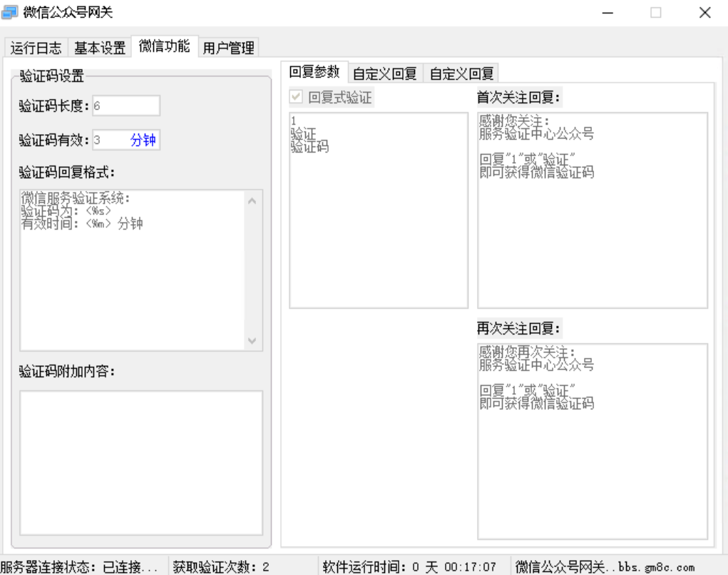This screenshot has height=575, width=728.
Task: Click the blue 分钟 unit text
Action: 143,140
